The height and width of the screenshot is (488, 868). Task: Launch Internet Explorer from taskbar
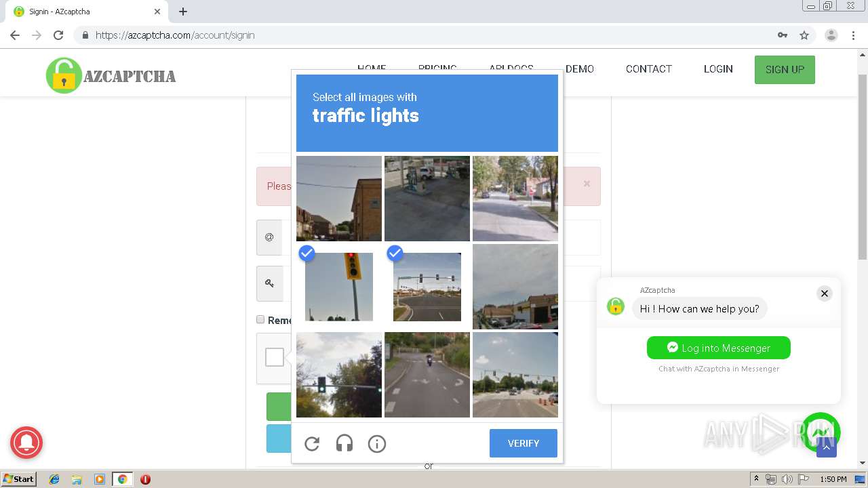click(54, 479)
